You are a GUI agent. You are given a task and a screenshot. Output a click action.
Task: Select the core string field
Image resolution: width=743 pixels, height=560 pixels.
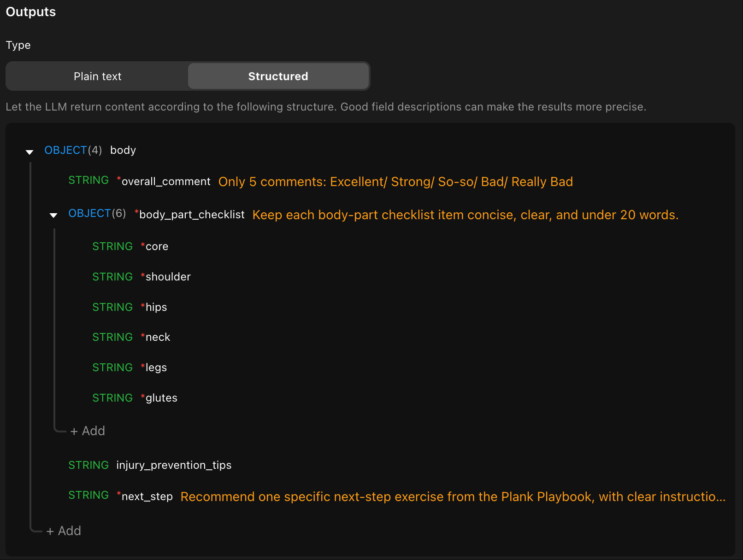(x=157, y=247)
